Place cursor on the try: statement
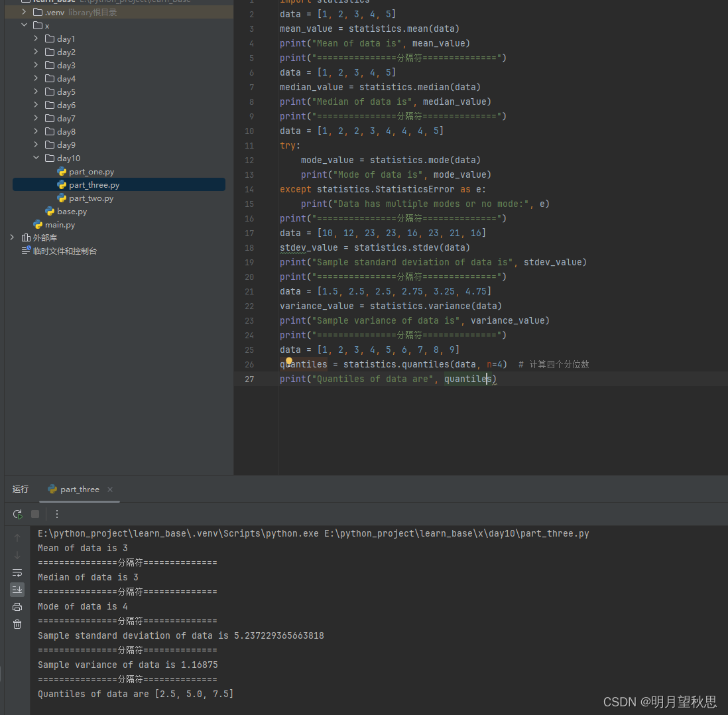This screenshot has height=715, width=728. coord(290,145)
